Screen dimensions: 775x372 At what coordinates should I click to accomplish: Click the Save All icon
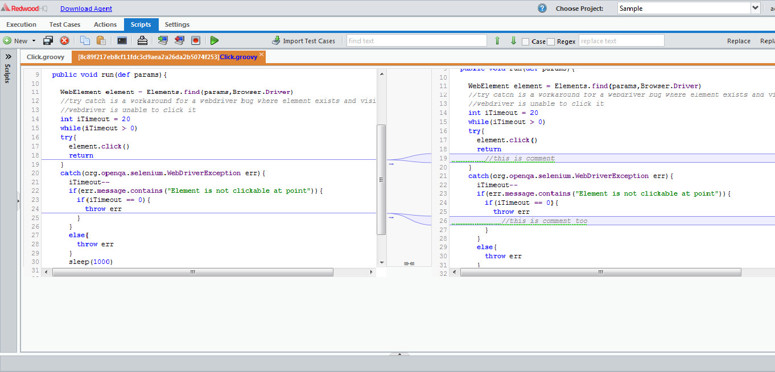tap(48, 41)
